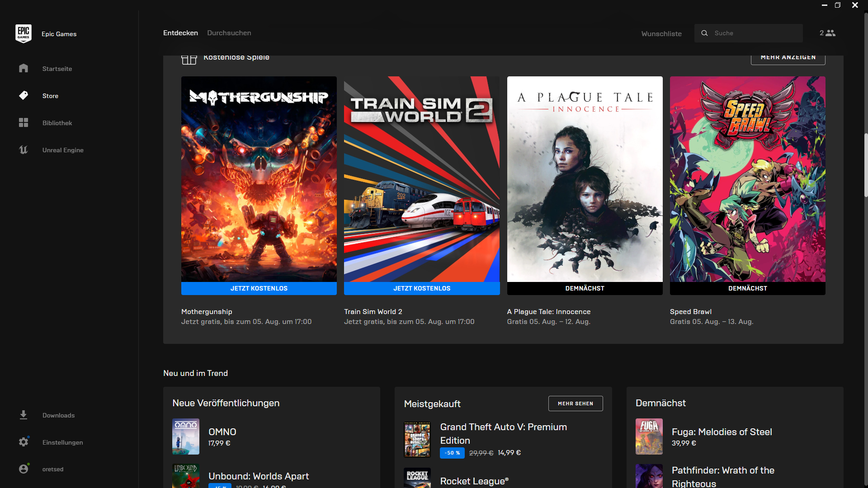The width and height of the screenshot is (868, 488).
Task: Click the Unreal Engine logo icon
Action: (x=24, y=150)
